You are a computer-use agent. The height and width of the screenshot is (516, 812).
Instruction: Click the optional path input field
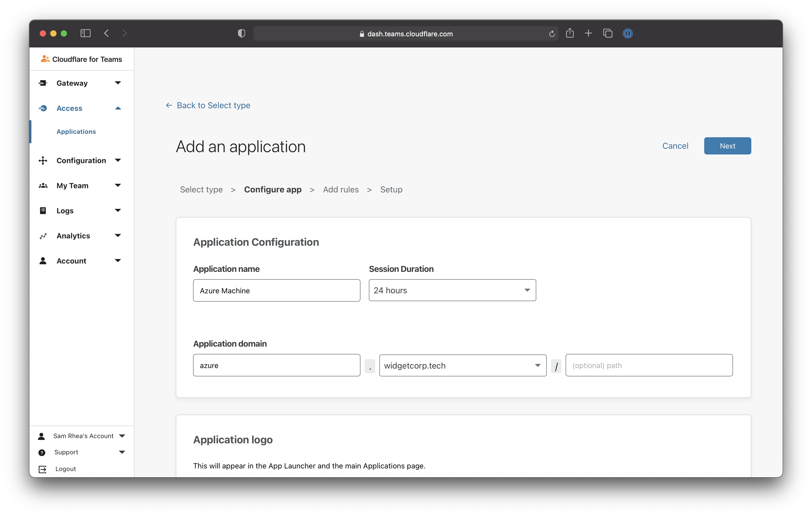point(649,365)
